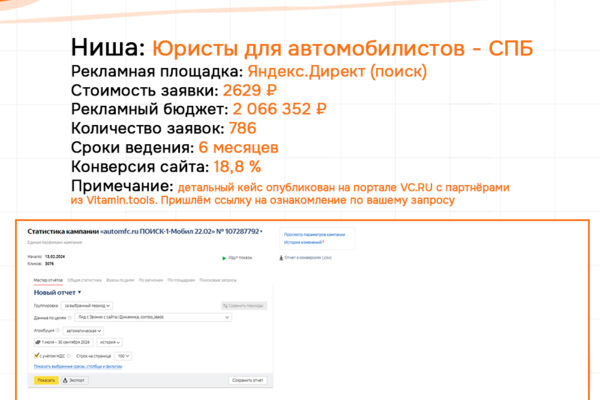Click the calendar icon in the date range field
This screenshot has height=400, width=600.
pyautogui.click(x=38, y=342)
